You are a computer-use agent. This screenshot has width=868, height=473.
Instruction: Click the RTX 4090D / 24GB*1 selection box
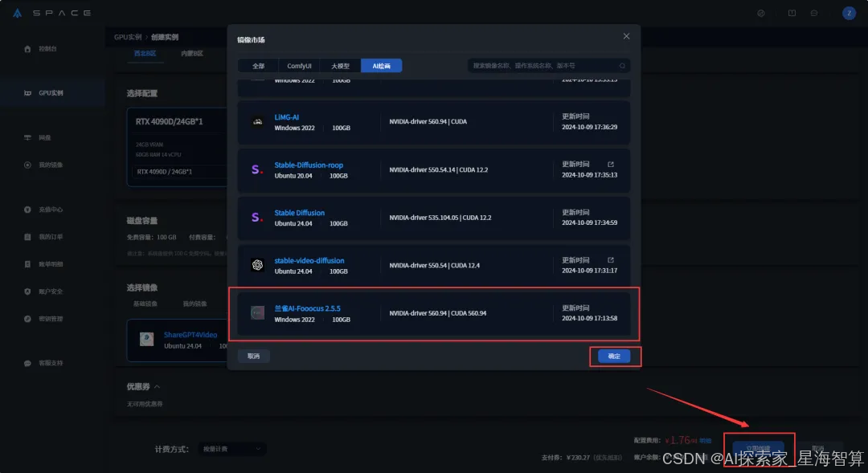pyautogui.click(x=178, y=172)
